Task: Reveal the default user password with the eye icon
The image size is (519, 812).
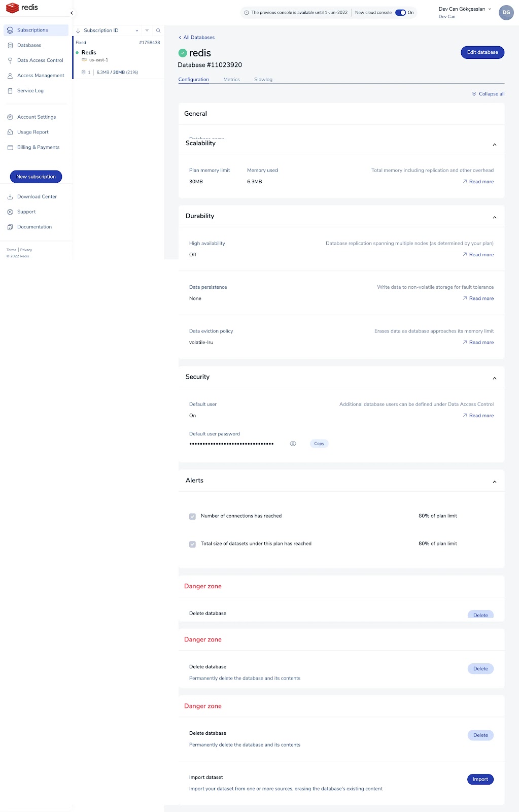Action: (293, 444)
